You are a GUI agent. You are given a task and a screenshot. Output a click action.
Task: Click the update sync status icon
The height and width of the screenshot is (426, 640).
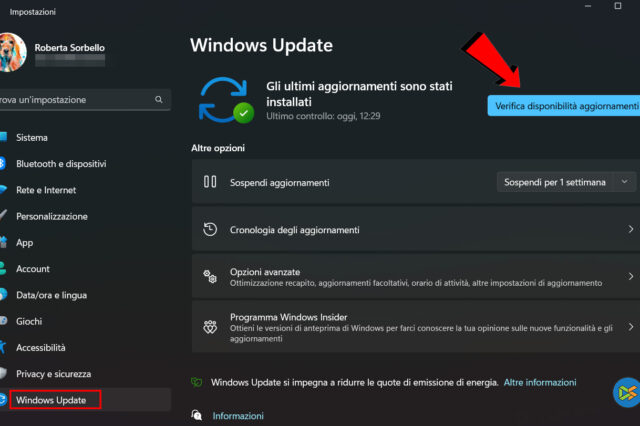click(226, 100)
